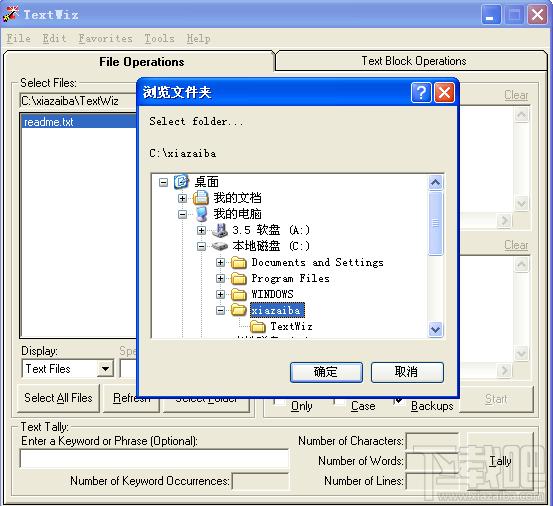Click folder tree vertical scrollbar thumb
The height and width of the screenshot is (506, 553).
pos(436,223)
